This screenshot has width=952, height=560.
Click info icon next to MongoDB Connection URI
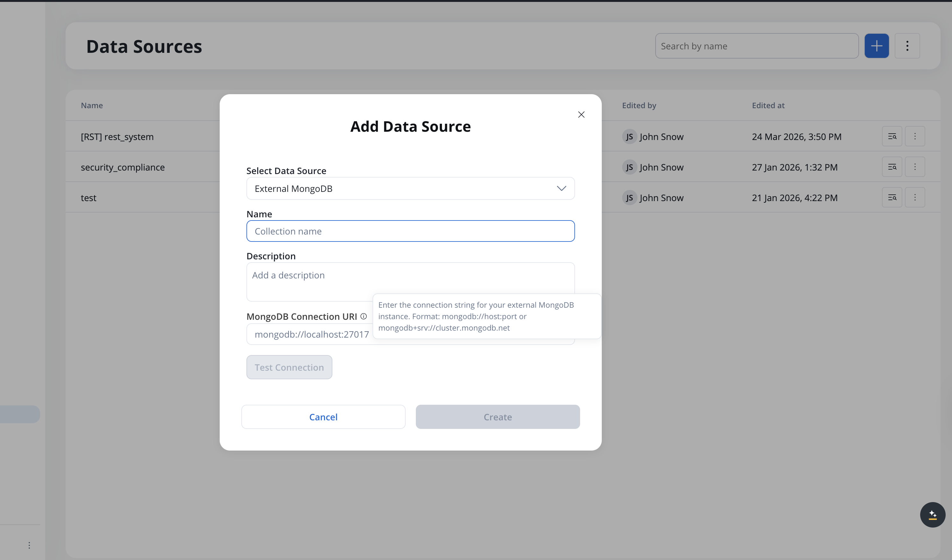363,317
